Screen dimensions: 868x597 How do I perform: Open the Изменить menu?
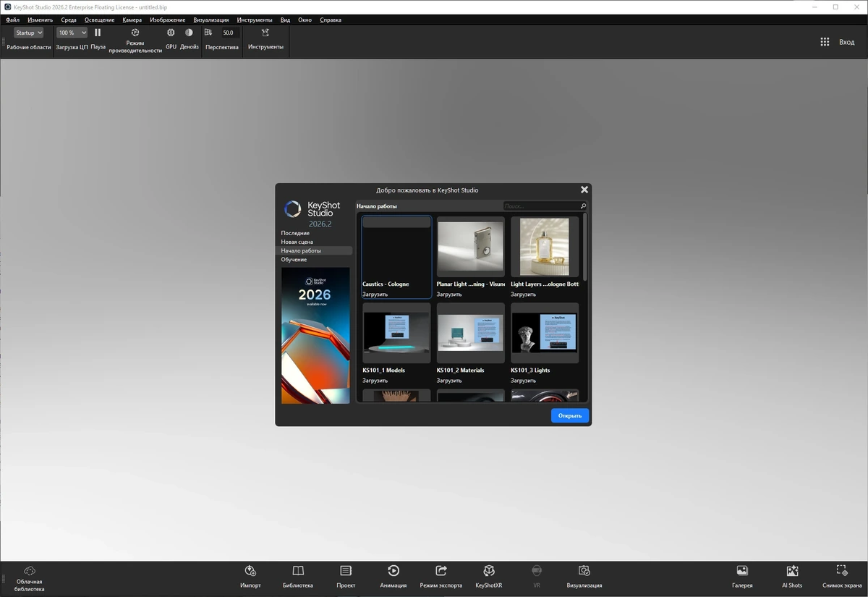pyautogui.click(x=40, y=20)
